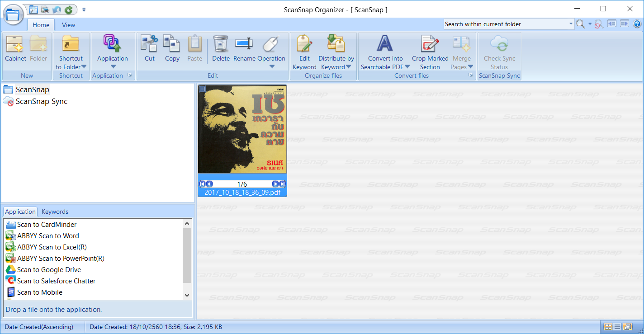Select Scan to Mobile

pyautogui.click(x=40, y=292)
